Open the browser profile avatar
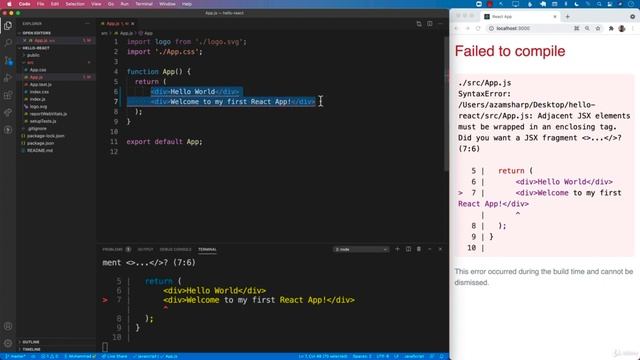This screenshot has height=360, width=640. pyautogui.click(x=622, y=29)
